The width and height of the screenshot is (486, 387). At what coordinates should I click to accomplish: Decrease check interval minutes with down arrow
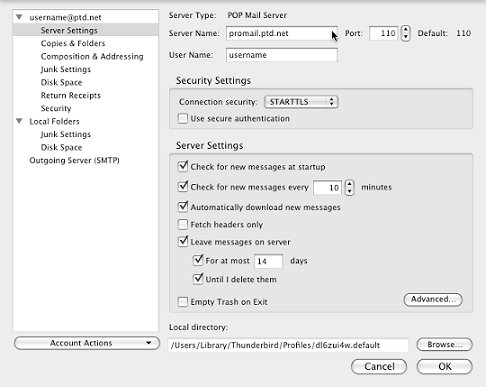point(349,191)
